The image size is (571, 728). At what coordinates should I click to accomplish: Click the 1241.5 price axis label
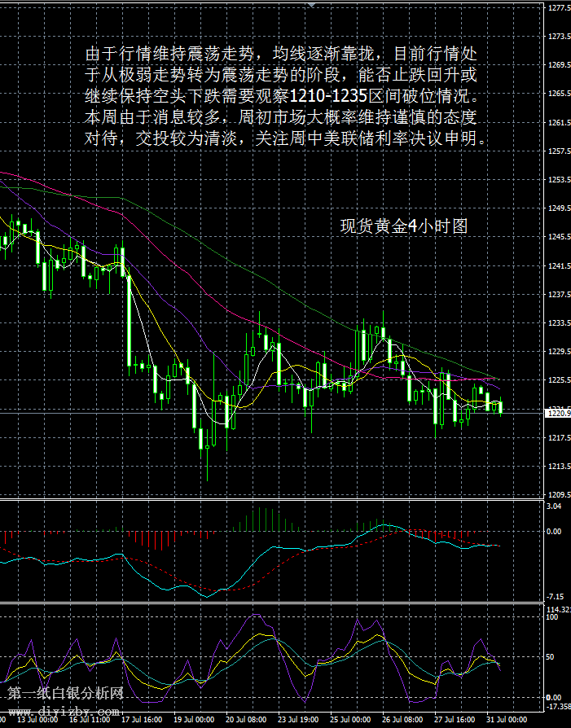coord(560,266)
